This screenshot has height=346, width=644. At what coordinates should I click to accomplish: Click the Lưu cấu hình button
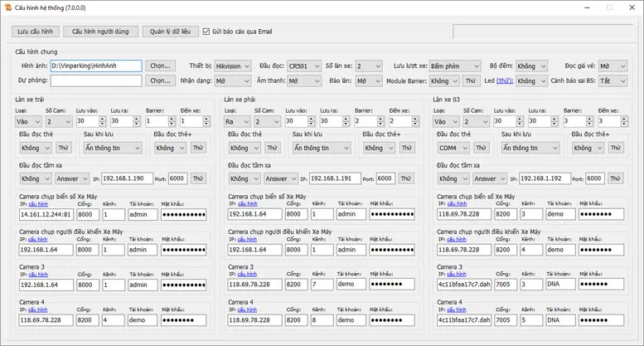[x=35, y=32]
